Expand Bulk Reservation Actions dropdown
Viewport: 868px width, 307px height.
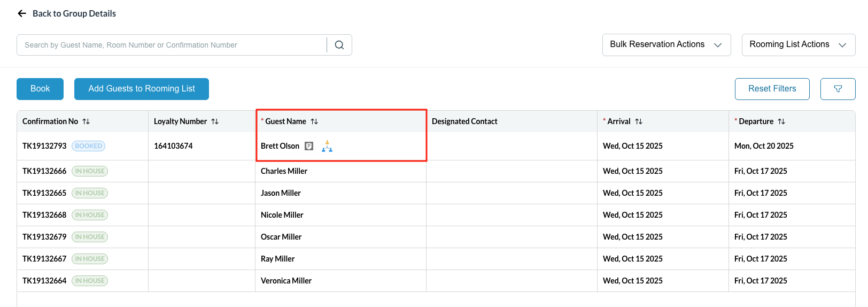[666, 45]
